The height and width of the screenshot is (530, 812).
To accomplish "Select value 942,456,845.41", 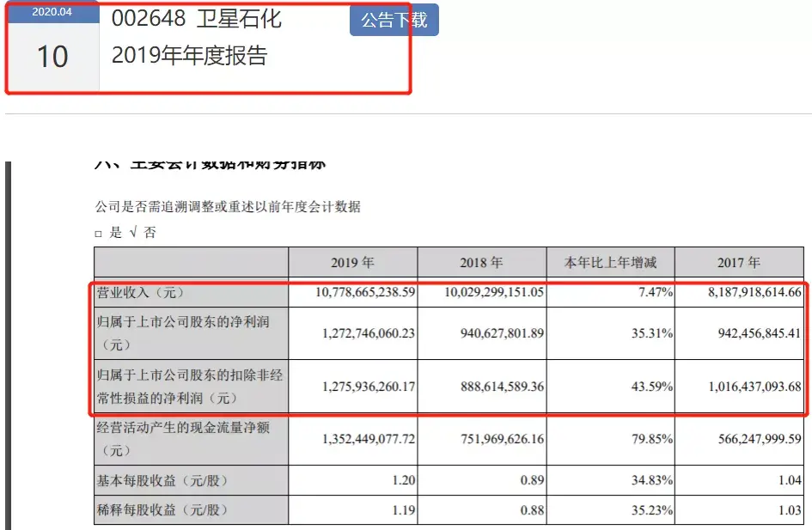I will coord(760,332).
